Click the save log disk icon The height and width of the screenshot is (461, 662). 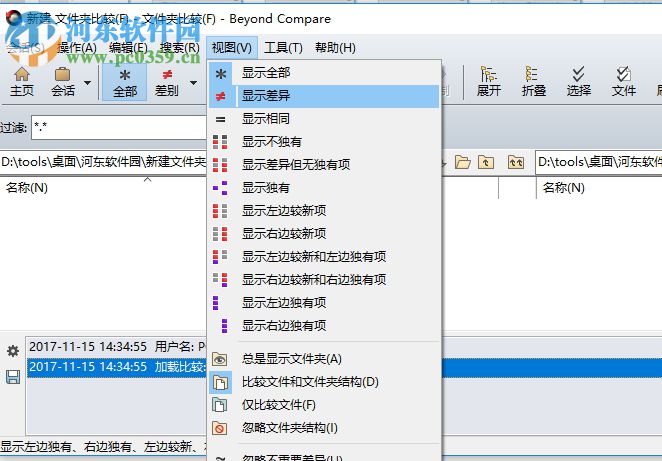point(13,377)
